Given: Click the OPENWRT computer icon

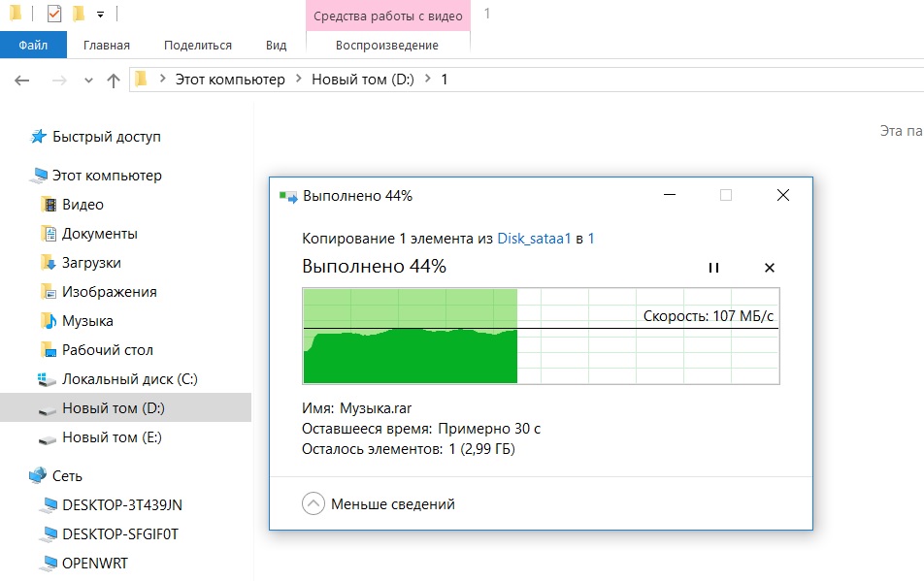Looking at the screenshot, I should (x=49, y=564).
